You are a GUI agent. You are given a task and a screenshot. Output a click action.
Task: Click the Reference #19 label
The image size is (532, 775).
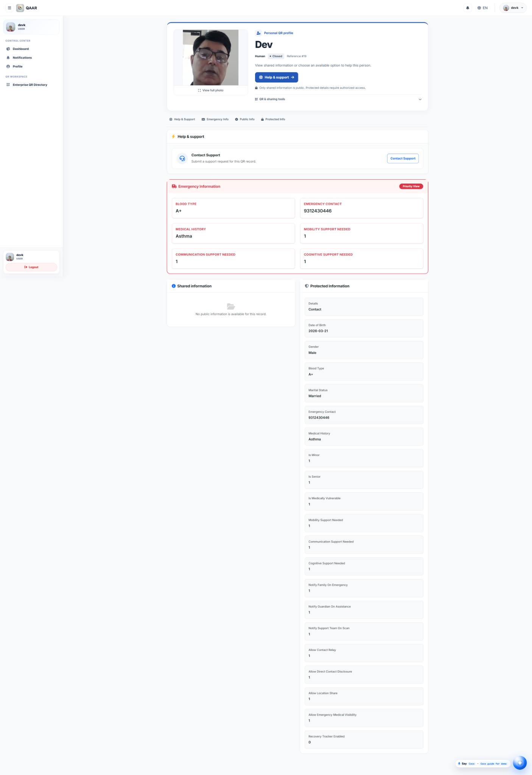click(297, 56)
